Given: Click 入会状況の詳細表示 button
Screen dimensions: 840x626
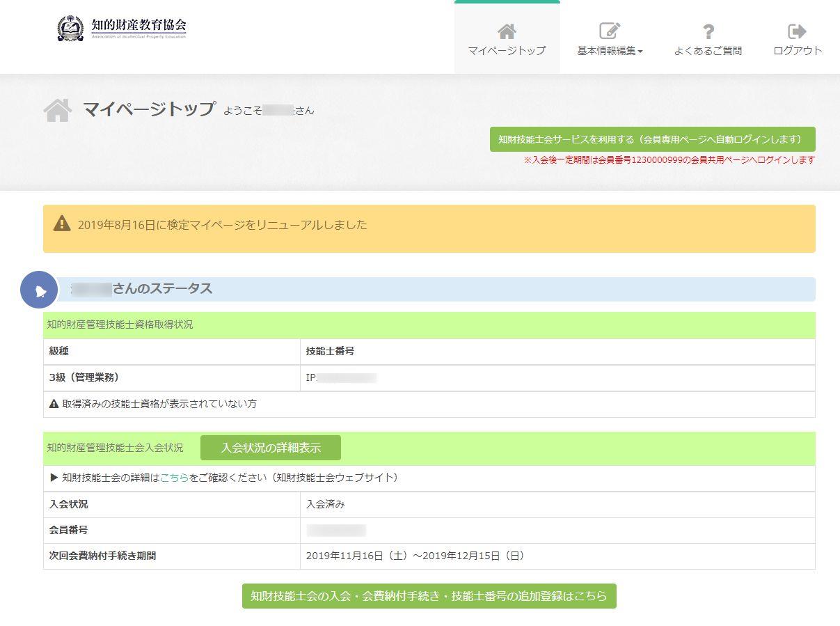Looking at the screenshot, I should pos(271,448).
